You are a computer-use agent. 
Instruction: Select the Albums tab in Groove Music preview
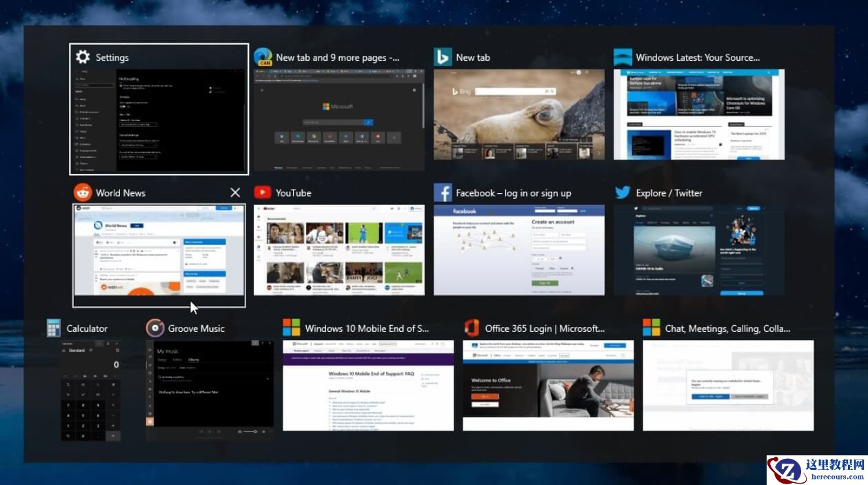[194, 359]
